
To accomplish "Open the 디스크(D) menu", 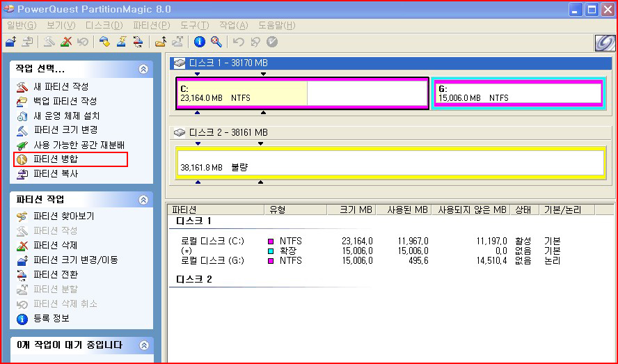I will (x=104, y=25).
